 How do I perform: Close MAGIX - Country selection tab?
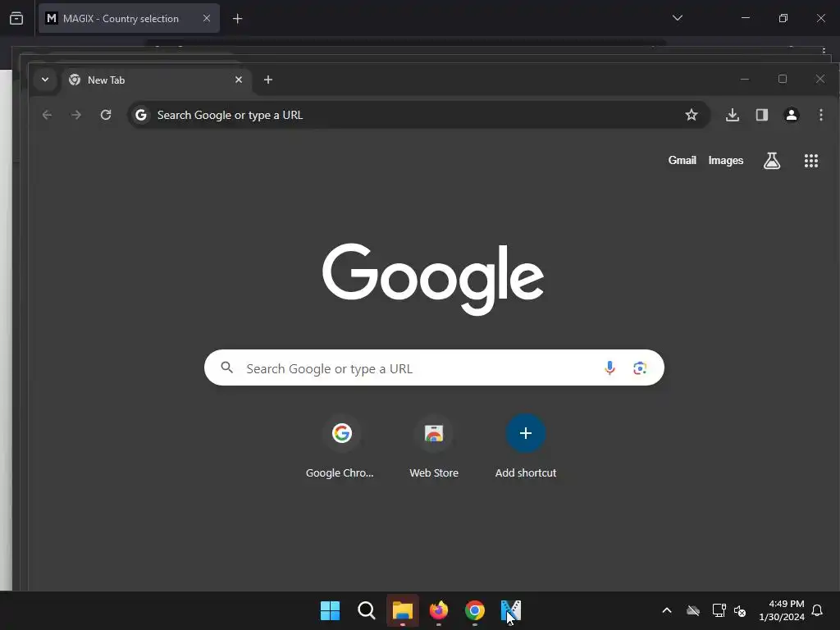click(x=206, y=18)
